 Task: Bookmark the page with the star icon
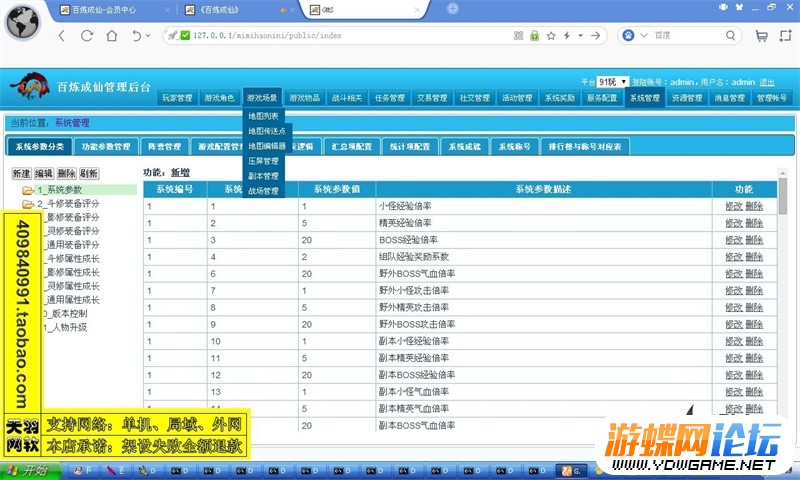click(551, 36)
